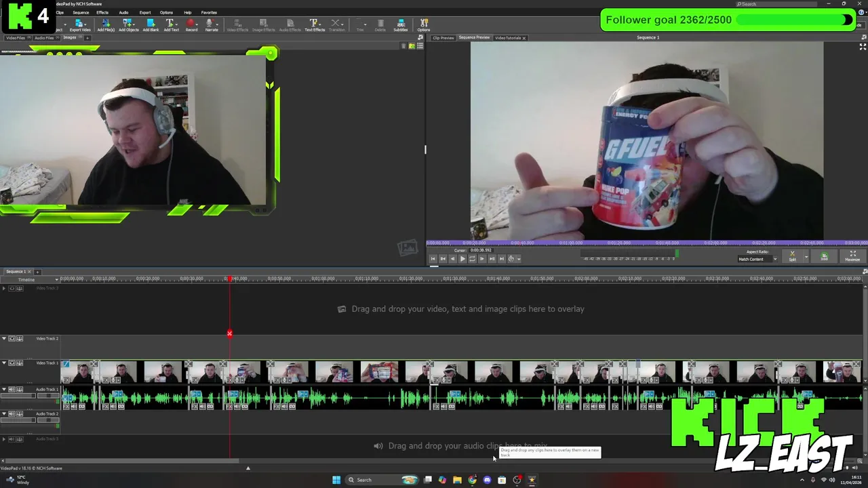Open the Options wrench icon

point(424,26)
